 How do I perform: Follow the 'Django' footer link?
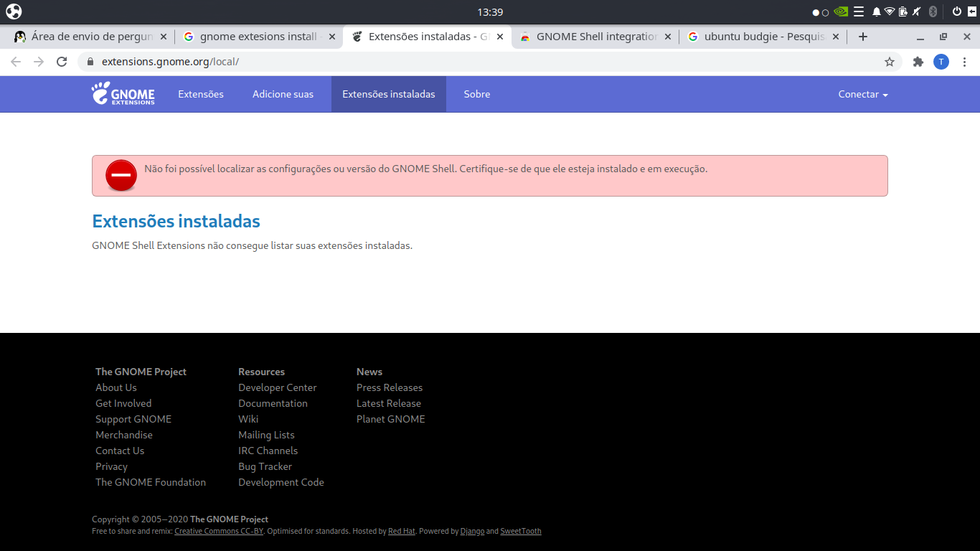472,532
